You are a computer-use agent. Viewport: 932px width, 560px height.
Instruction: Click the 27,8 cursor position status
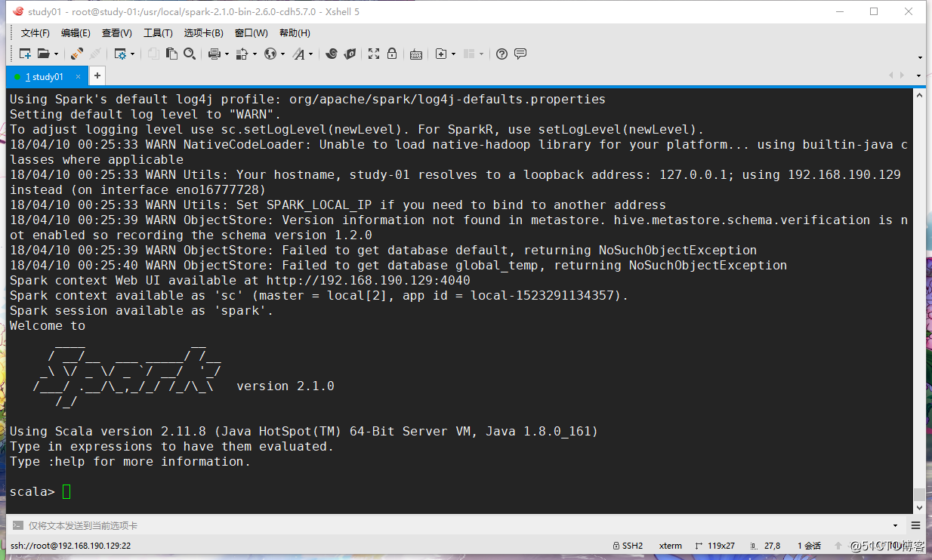coord(766,546)
